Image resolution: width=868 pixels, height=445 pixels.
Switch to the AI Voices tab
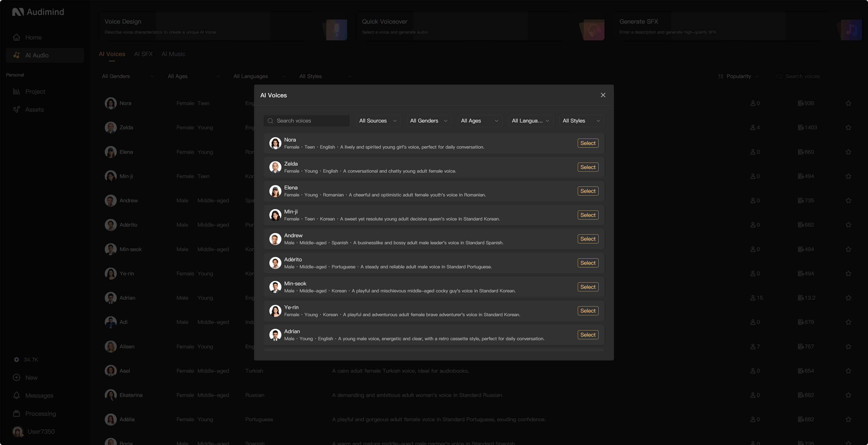(x=112, y=54)
